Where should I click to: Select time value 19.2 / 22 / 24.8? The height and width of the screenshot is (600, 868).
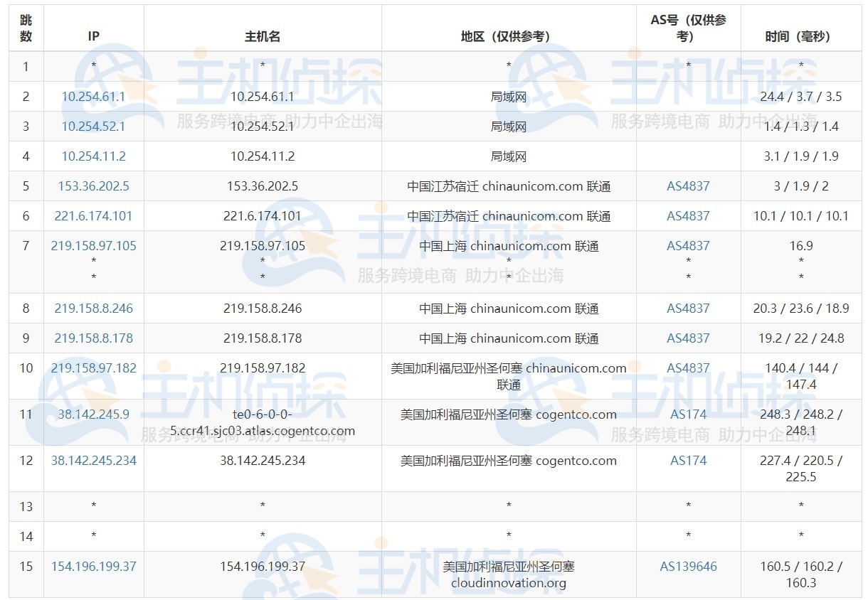pos(801,338)
